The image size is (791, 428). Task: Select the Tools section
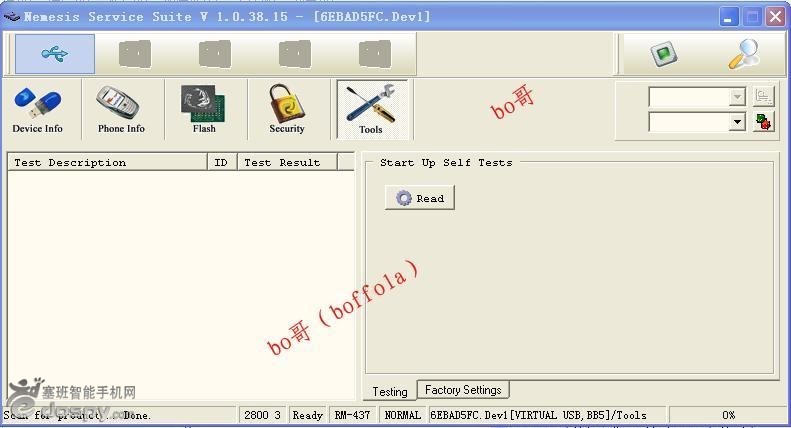point(371,110)
